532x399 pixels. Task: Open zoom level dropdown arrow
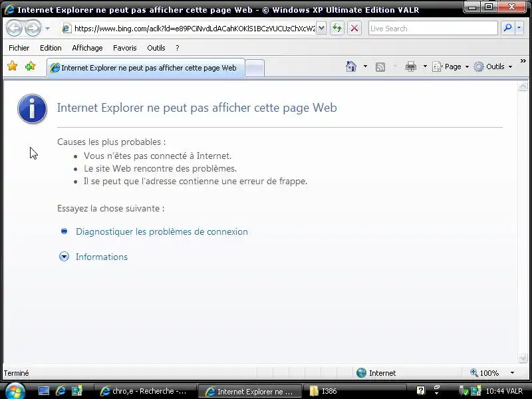(x=512, y=373)
